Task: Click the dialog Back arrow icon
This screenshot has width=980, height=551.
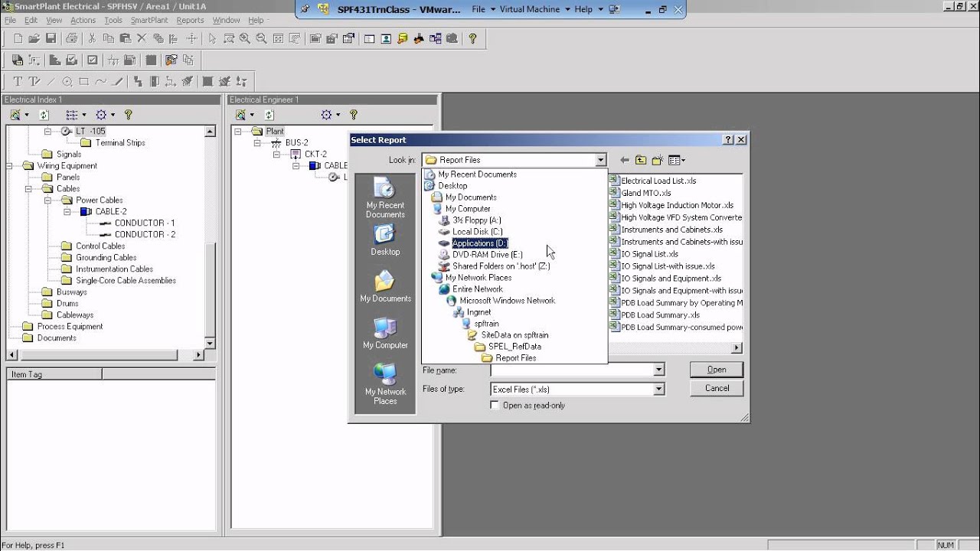Action: click(624, 160)
